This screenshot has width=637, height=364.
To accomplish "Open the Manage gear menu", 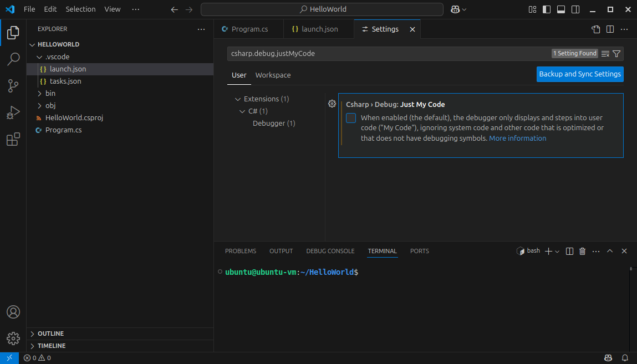I will (x=13, y=339).
